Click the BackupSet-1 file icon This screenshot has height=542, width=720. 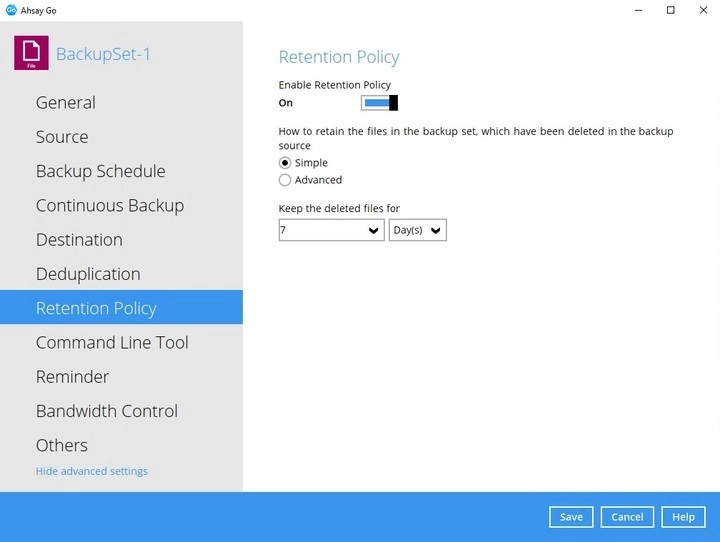point(31,53)
